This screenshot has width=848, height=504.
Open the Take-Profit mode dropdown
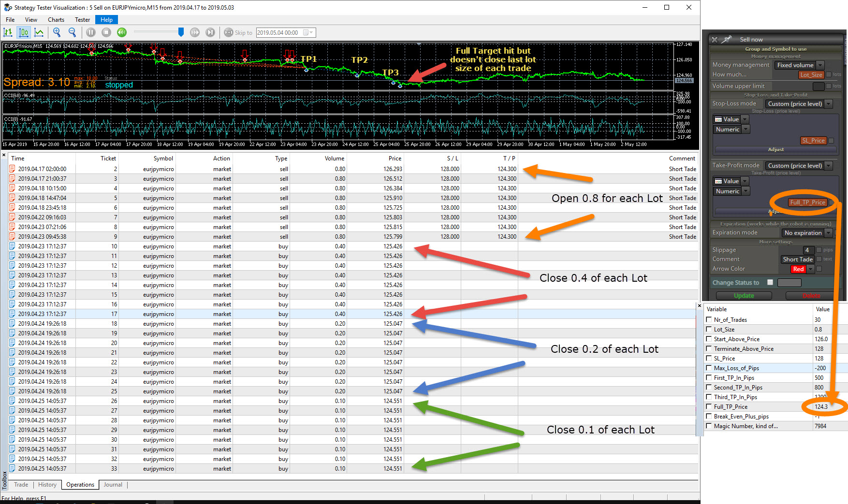[x=829, y=166]
